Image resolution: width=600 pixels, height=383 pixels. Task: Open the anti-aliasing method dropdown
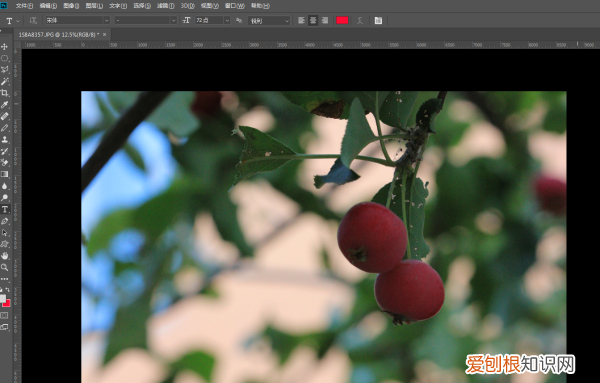click(269, 21)
